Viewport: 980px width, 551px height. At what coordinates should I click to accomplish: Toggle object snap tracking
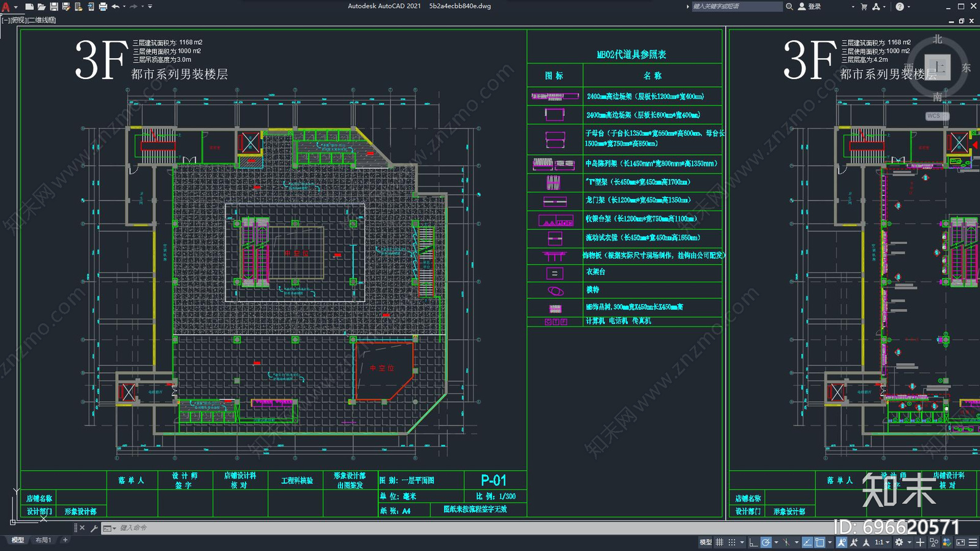click(807, 542)
